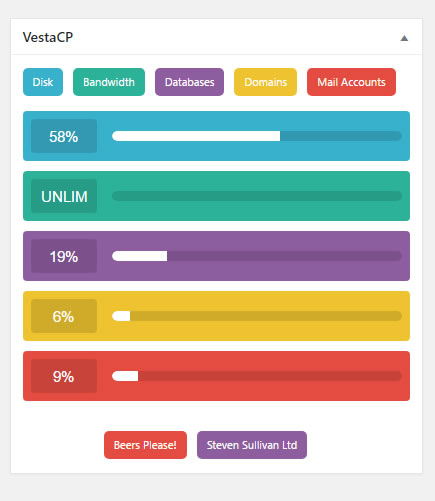Select the Disk button

[43, 82]
